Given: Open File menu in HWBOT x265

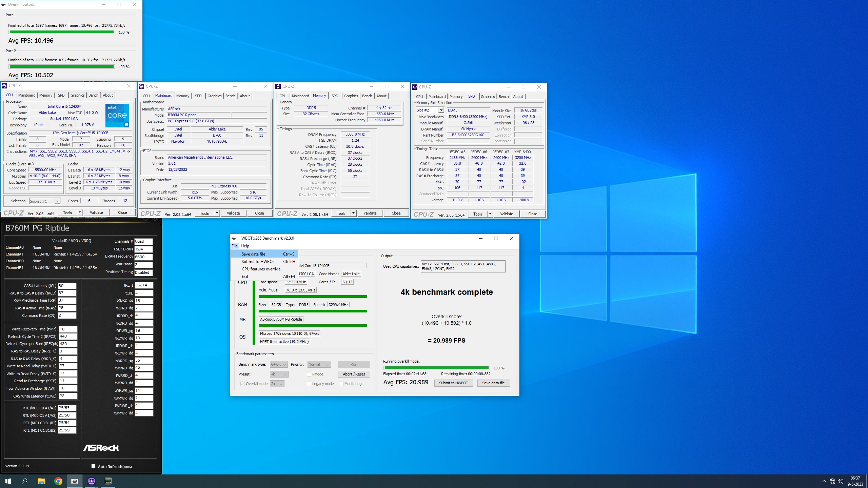Looking at the screenshot, I should coord(235,246).
